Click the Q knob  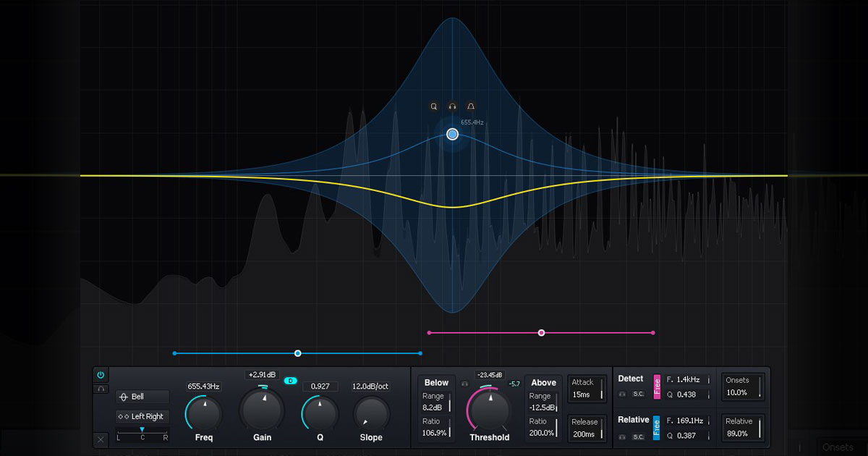pos(319,414)
